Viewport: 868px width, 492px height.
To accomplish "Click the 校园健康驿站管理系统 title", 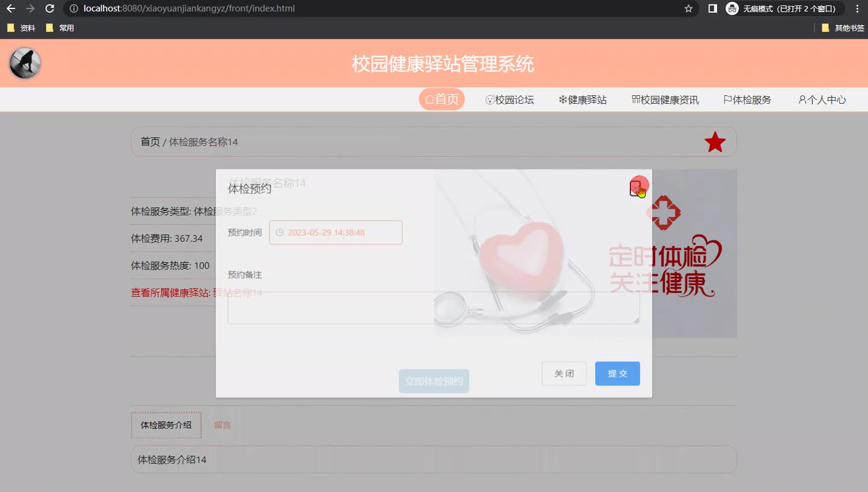I will (443, 64).
